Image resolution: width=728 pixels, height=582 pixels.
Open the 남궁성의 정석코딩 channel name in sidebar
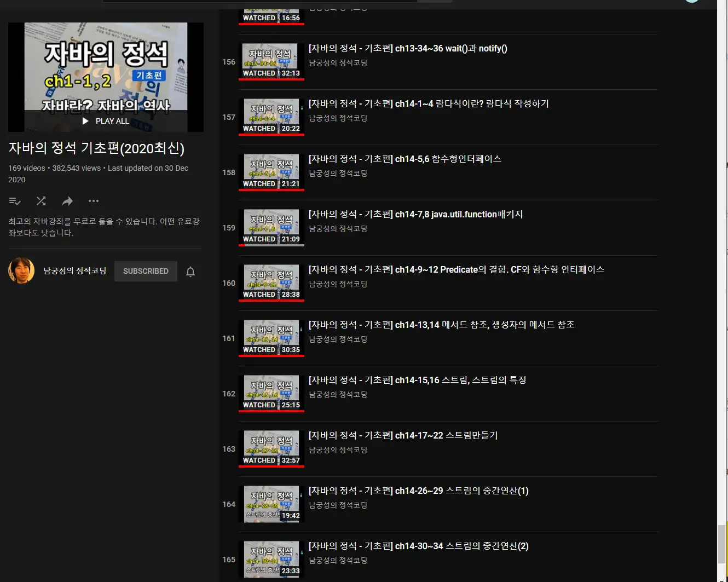click(75, 271)
